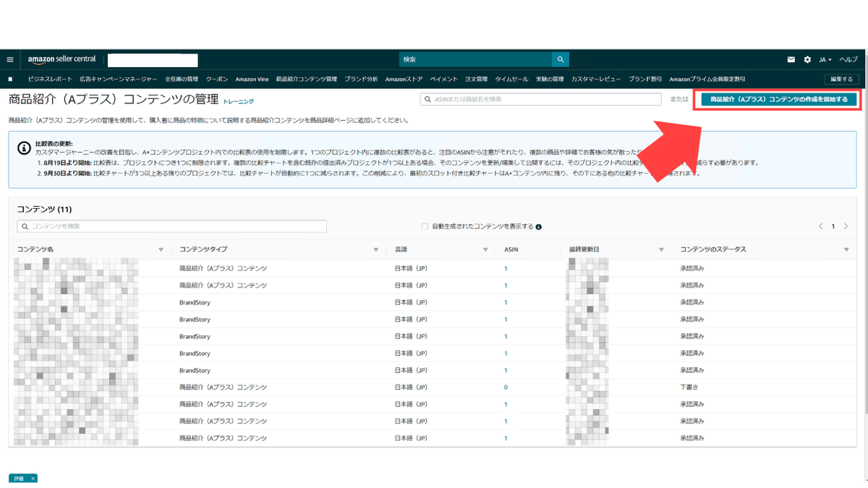
Task: Open ビジネスレポート menu
Action: click(50, 79)
